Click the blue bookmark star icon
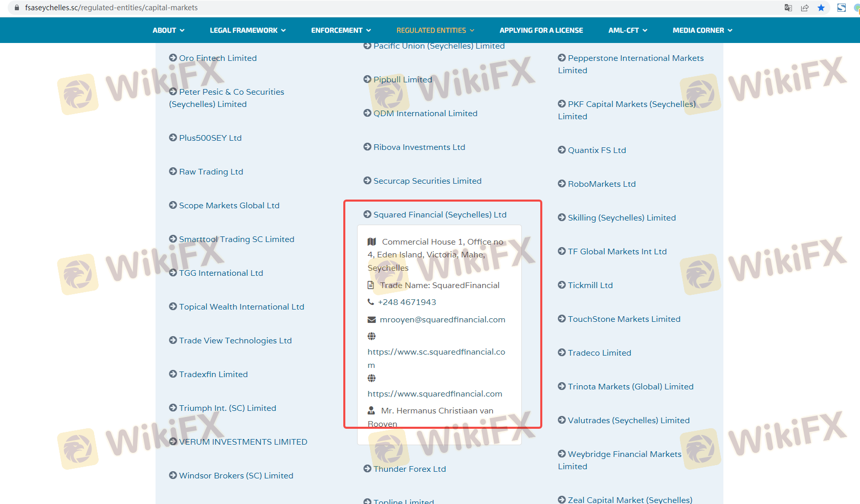The height and width of the screenshot is (504, 860). [821, 8]
